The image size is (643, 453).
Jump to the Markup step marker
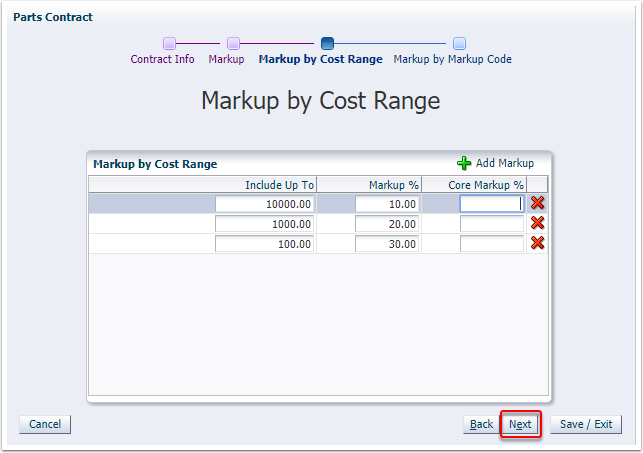(233, 43)
